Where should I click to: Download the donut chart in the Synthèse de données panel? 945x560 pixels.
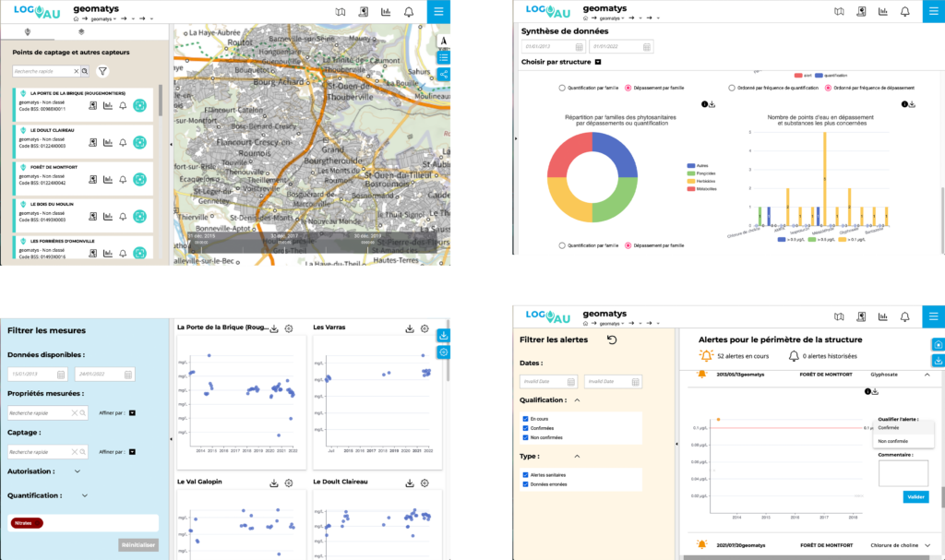[712, 104]
